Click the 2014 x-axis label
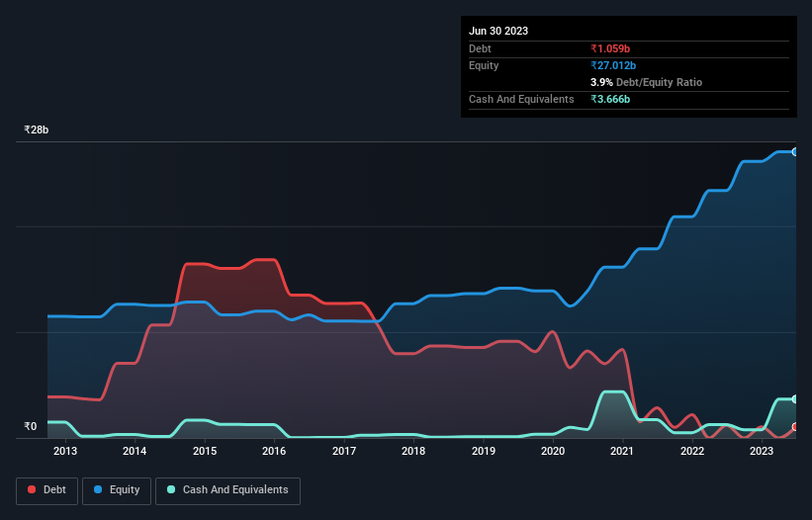Screen dimensions: 812x520 [x=135, y=451]
